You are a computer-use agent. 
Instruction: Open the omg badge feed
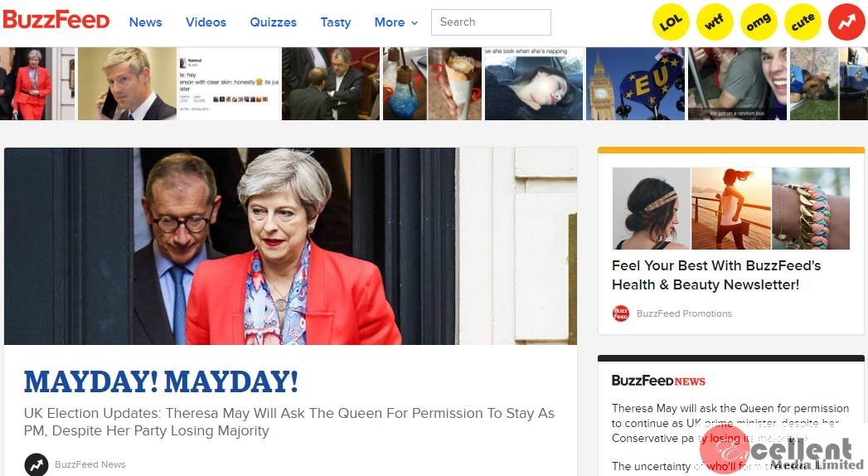point(759,22)
